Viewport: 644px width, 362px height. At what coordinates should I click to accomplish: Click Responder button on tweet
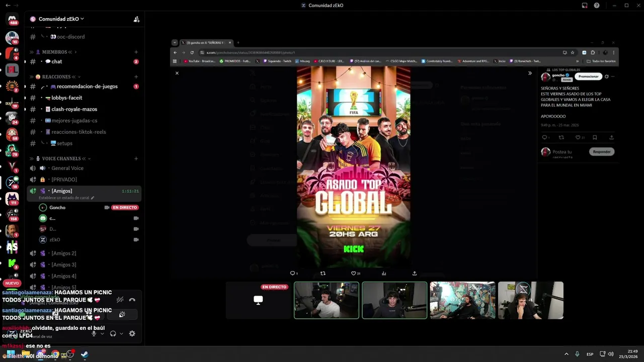click(602, 151)
